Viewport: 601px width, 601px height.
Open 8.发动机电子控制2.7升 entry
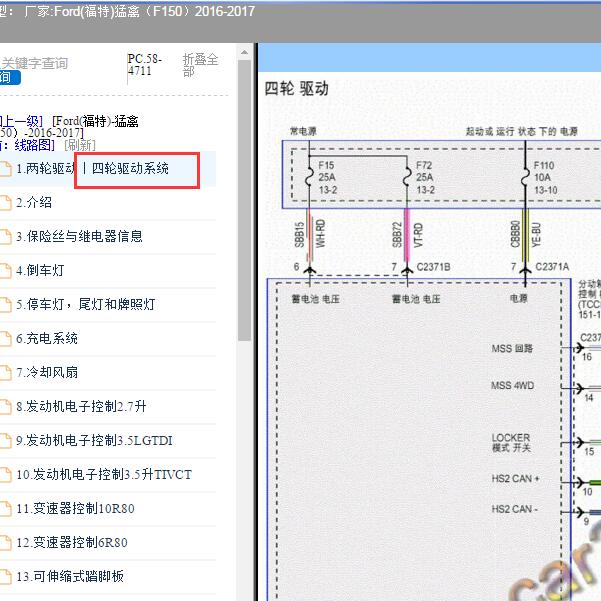tap(81, 406)
